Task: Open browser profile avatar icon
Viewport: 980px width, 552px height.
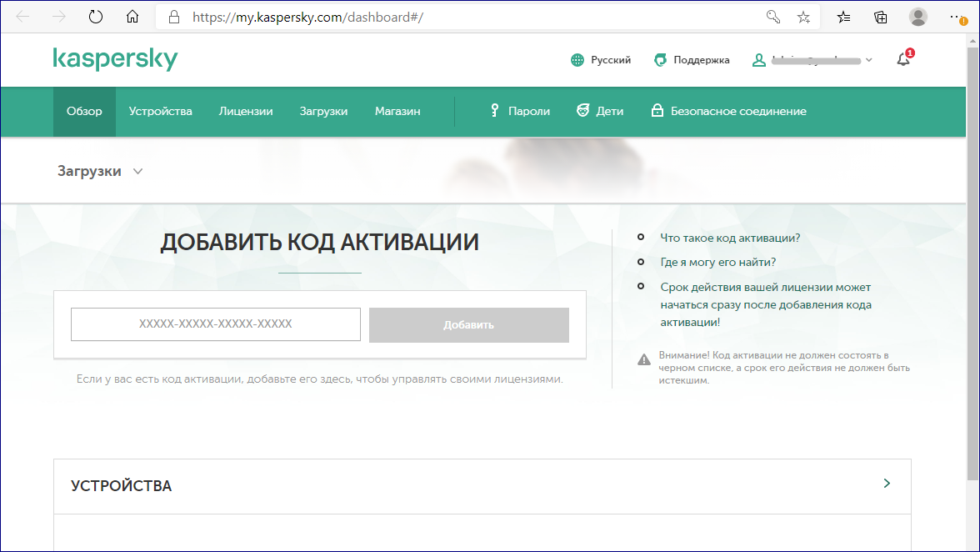Action: 918,17
